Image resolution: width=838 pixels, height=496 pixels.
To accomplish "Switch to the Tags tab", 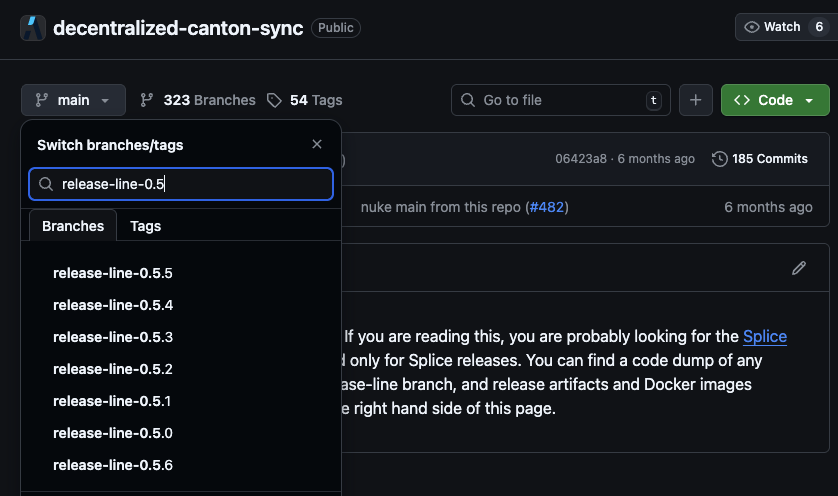I will [x=146, y=226].
